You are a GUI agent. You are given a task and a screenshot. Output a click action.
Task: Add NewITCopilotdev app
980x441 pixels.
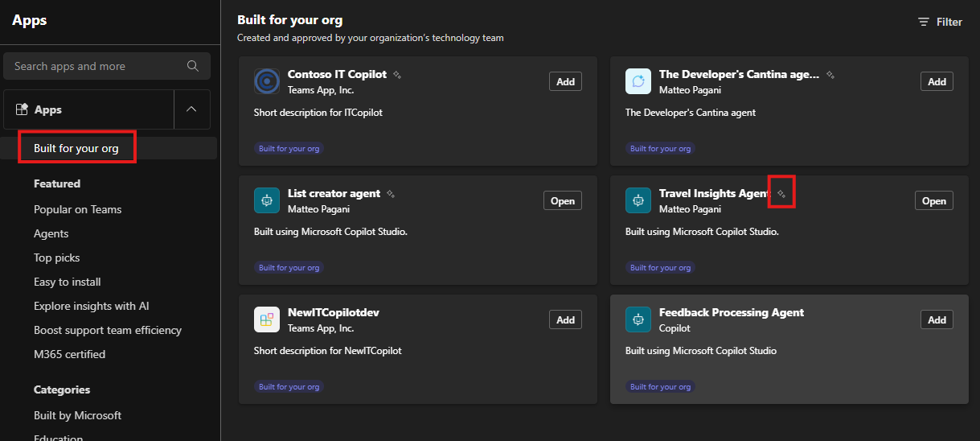tap(566, 319)
